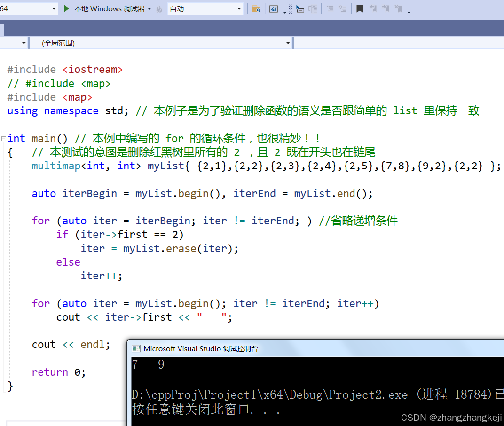Clear all bookmarks via toolbar icon
Viewport: 504px width, 426px height.
tap(398, 8)
